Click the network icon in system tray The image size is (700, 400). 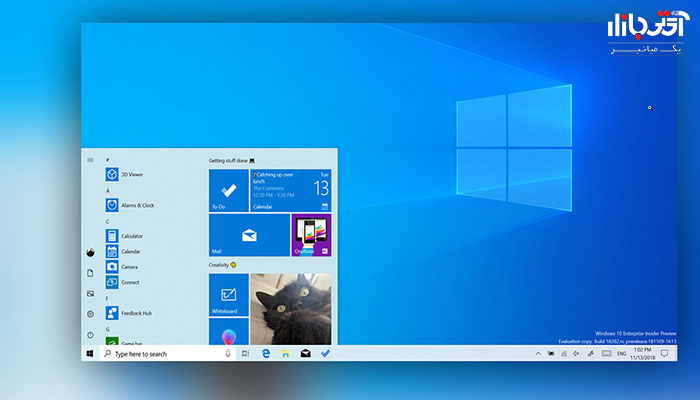pyautogui.click(x=564, y=354)
